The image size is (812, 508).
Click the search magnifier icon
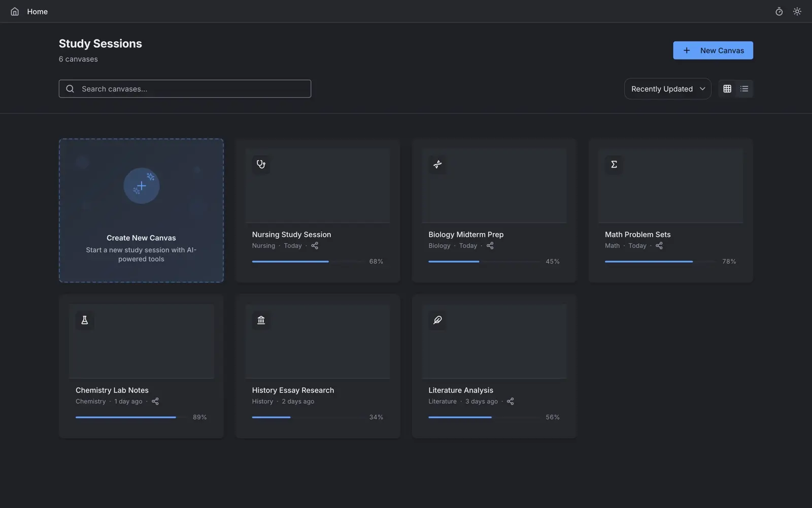click(x=70, y=89)
